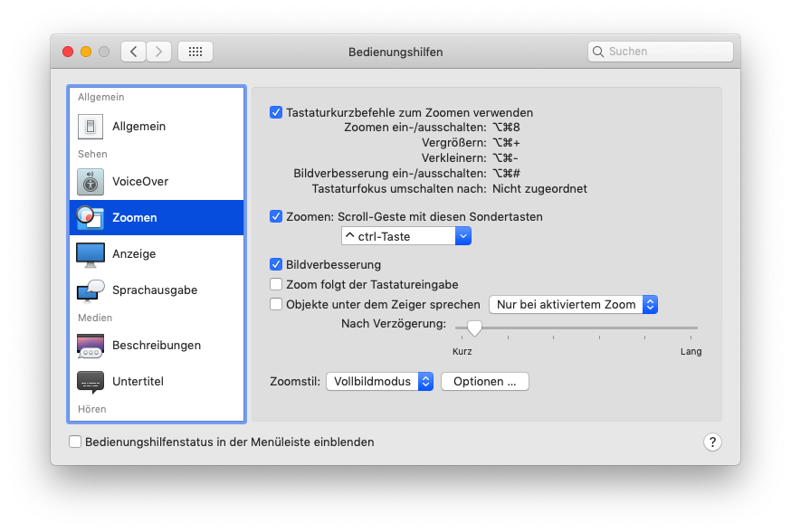Disable Tastaturkurzbefehle zum Zoomen verwenden
791x532 pixels.
(x=276, y=113)
